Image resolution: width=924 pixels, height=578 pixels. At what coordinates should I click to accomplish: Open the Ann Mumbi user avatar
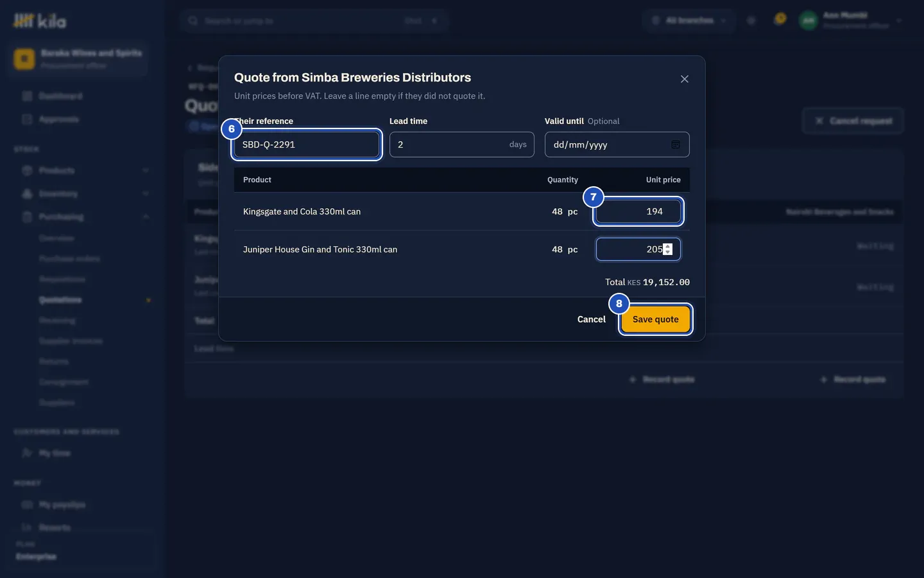[809, 21]
